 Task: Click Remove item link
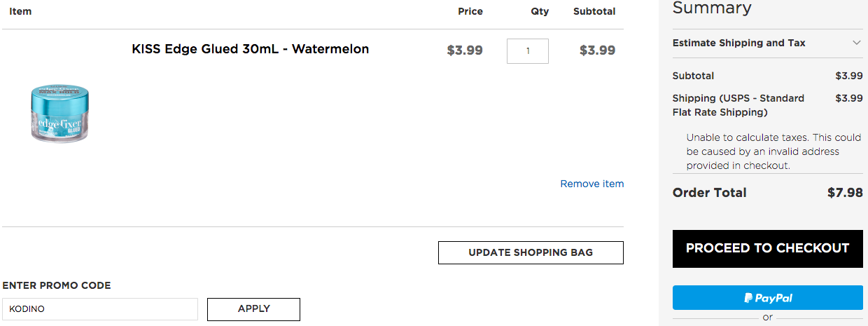[x=592, y=184]
